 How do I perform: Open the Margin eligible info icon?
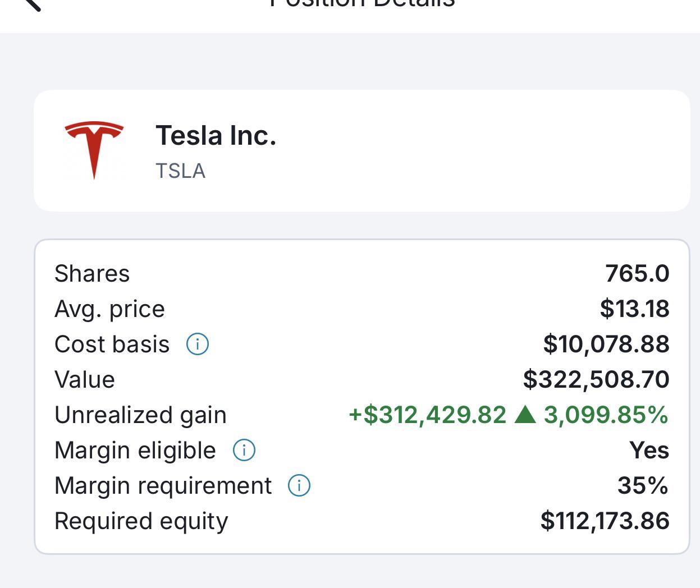(244, 450)
